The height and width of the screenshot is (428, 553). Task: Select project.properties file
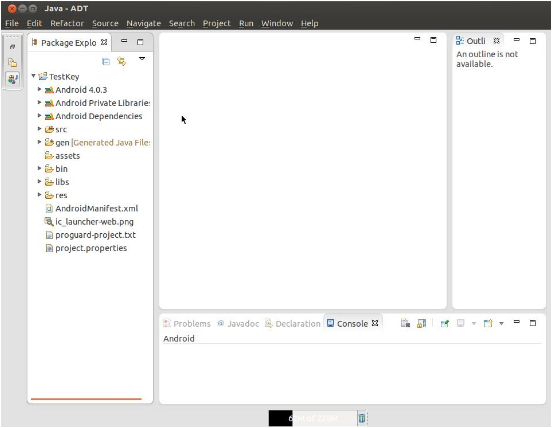[x=86, y=248]
